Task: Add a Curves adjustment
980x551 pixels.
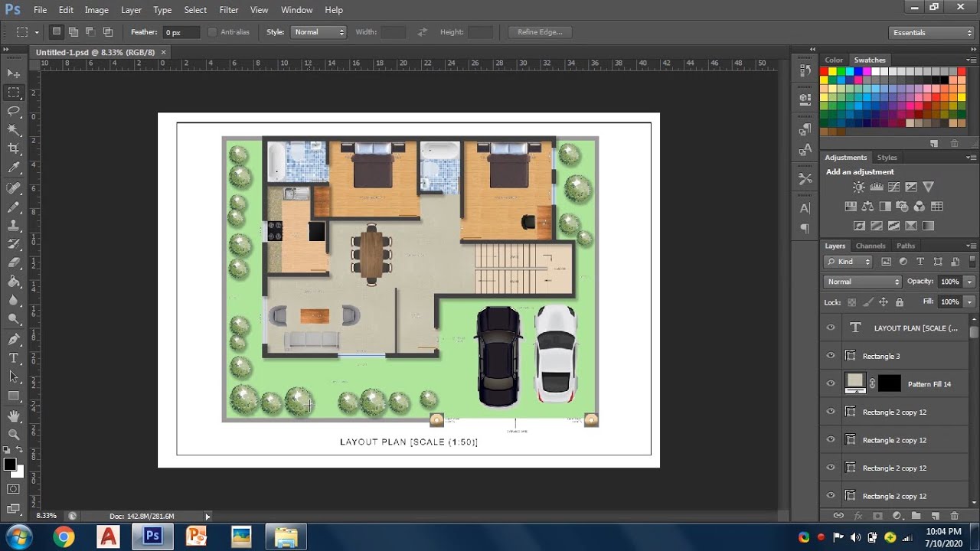Action: (x=893, y=187)
